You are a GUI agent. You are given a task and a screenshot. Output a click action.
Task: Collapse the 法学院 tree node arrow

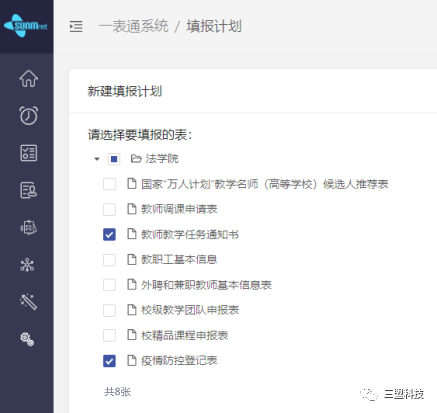97,159
